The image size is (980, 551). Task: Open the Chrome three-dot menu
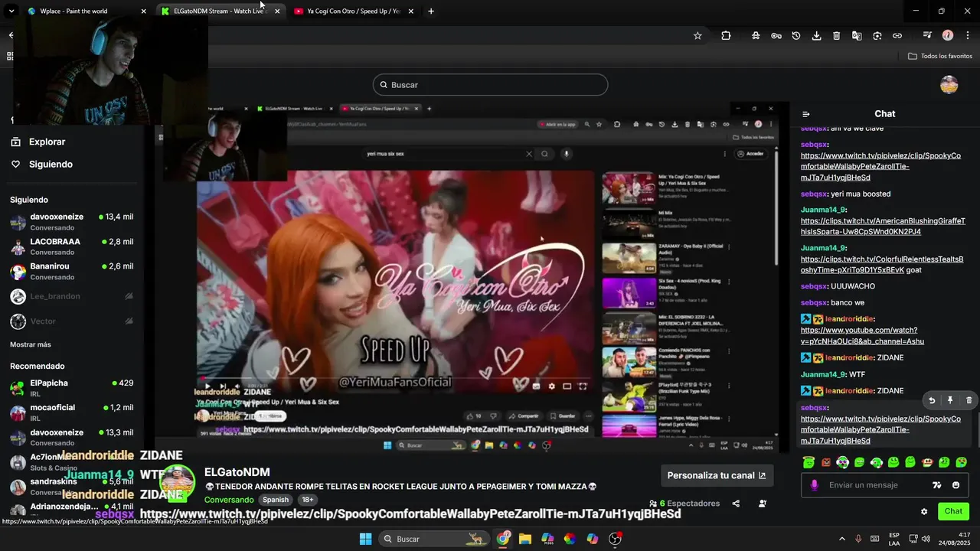pos(968,35)
